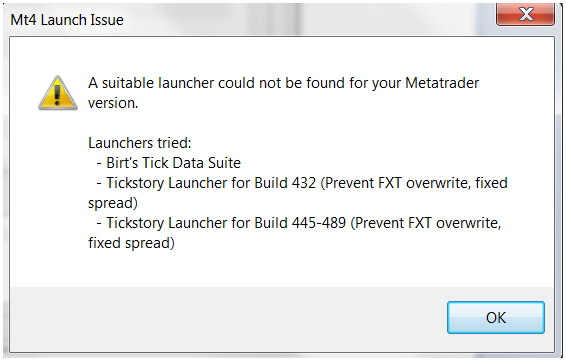Click the yellow warning triangle icon
The height and width of the screenshot is (363, 566).
coord(57,93)
